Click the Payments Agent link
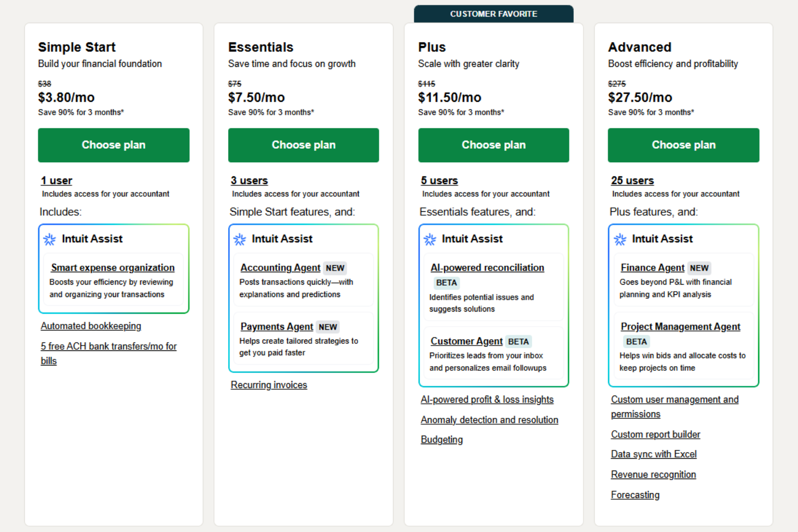 point(277,327)
